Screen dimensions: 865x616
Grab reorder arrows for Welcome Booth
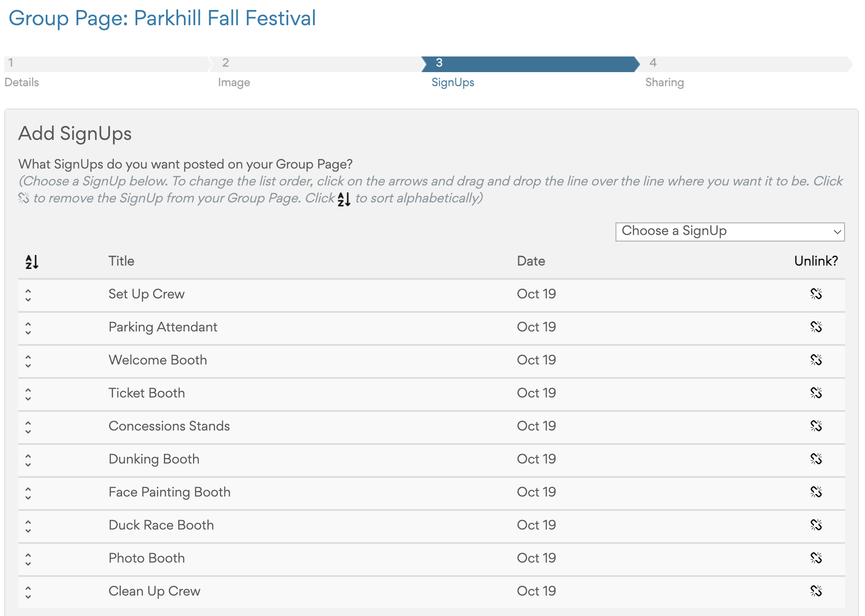(x=28, y=361)
